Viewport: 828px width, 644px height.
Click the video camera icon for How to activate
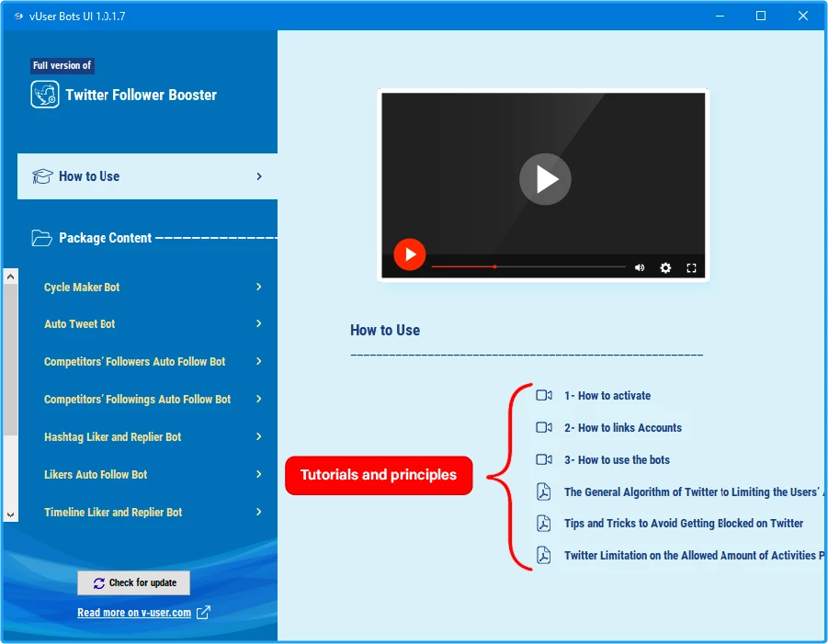[x=544, y=395]
